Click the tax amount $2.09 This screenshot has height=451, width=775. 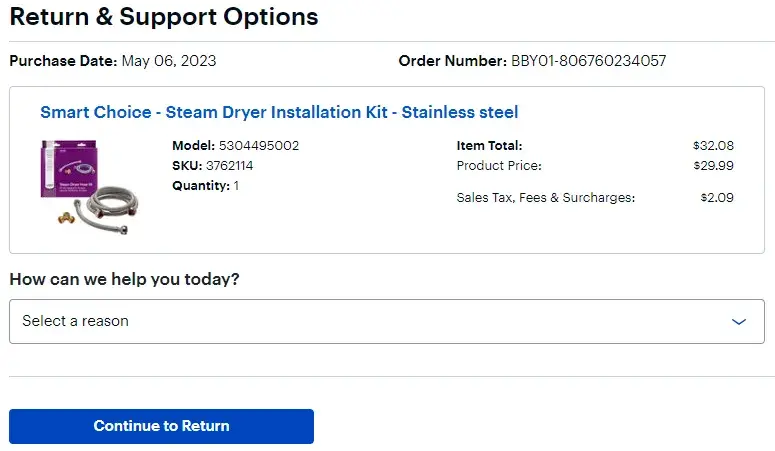click(x=717, y=198)
